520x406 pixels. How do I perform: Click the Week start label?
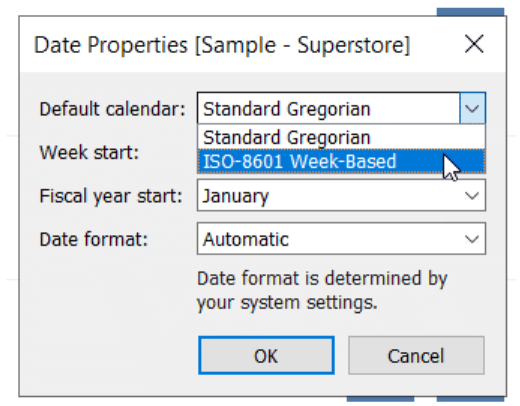[89, 152]
